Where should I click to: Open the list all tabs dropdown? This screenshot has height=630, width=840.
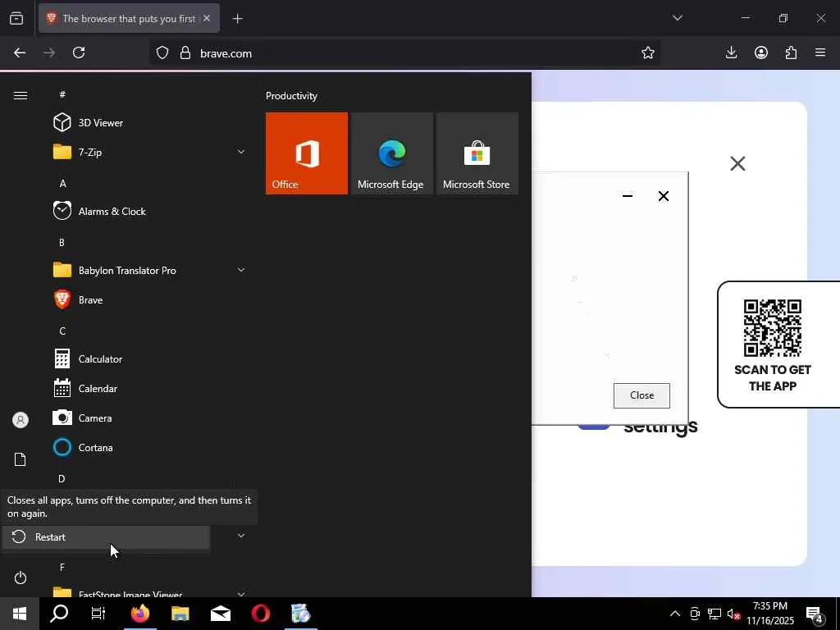tap(677, 18)
